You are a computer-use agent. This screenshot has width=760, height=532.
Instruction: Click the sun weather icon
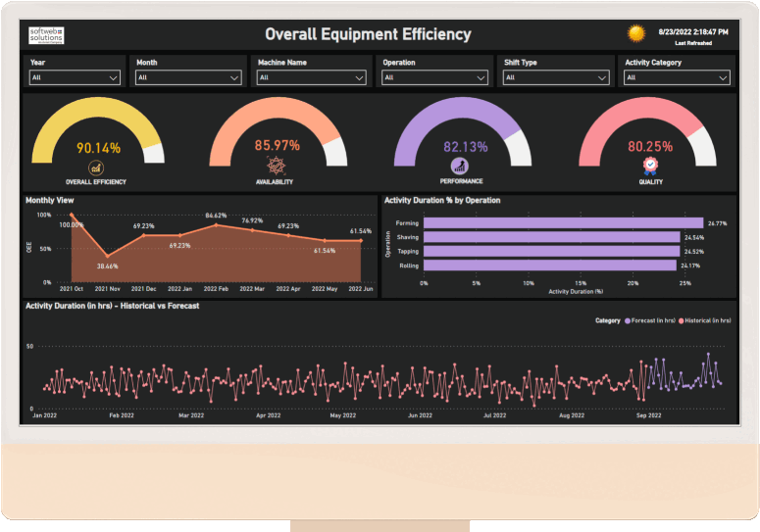[x=637, y=33]
